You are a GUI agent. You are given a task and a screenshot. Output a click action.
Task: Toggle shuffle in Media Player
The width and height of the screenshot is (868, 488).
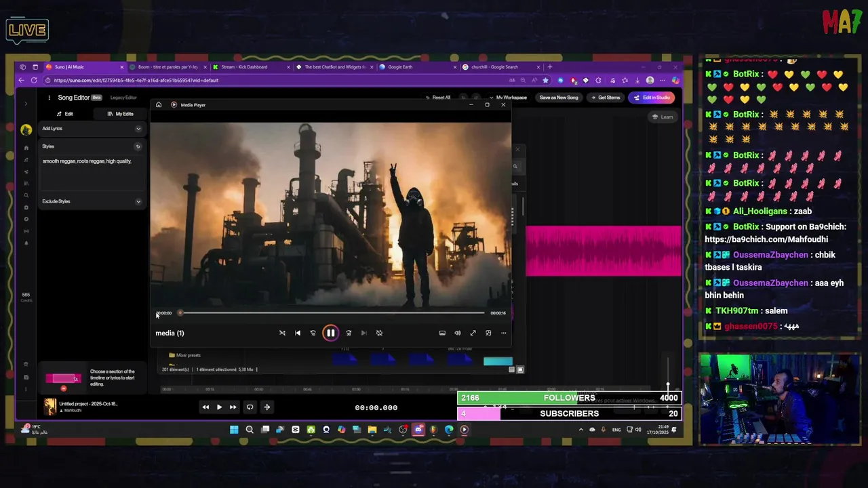click(x=282, y=333)
